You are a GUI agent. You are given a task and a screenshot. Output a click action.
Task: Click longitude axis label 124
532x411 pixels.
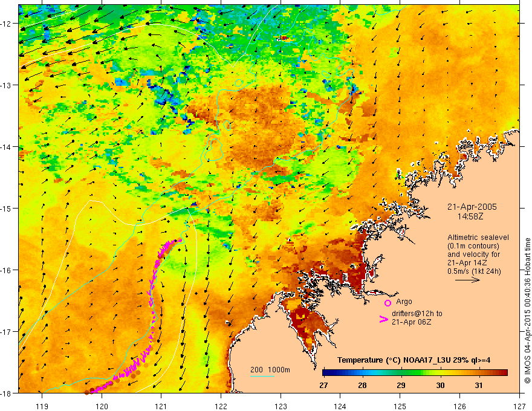(340, 406)
